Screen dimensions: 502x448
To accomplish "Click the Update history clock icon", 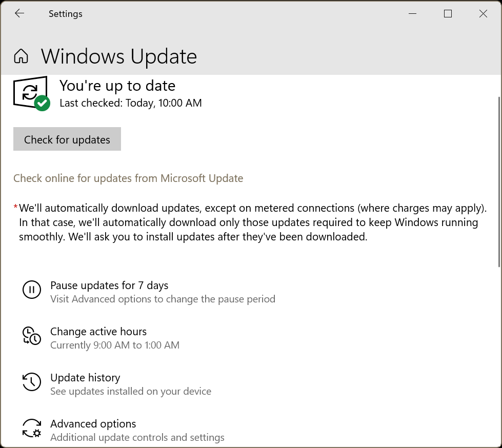I will click(x=32, y=382).
